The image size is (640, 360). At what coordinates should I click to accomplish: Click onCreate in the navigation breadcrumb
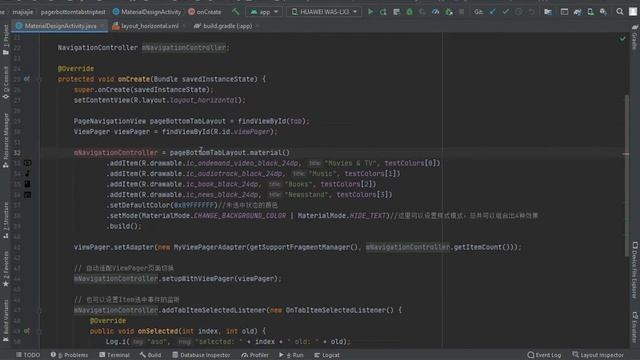point(204,12)
